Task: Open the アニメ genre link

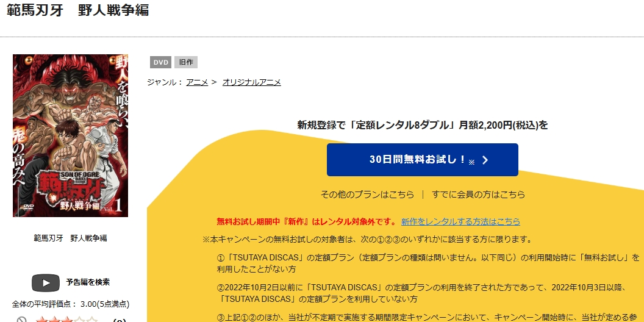Action: click(197, 82)
